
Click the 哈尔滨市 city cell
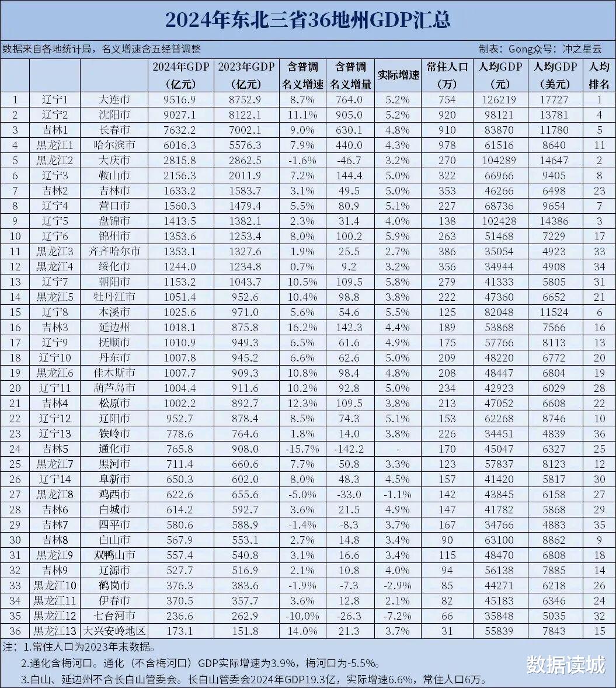point(114,145)
